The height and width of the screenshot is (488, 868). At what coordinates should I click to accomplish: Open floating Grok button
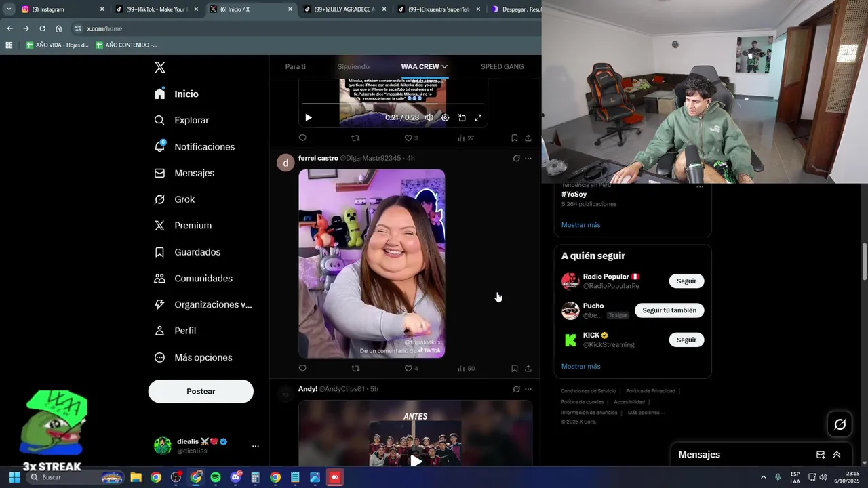(x=840, y=424)
